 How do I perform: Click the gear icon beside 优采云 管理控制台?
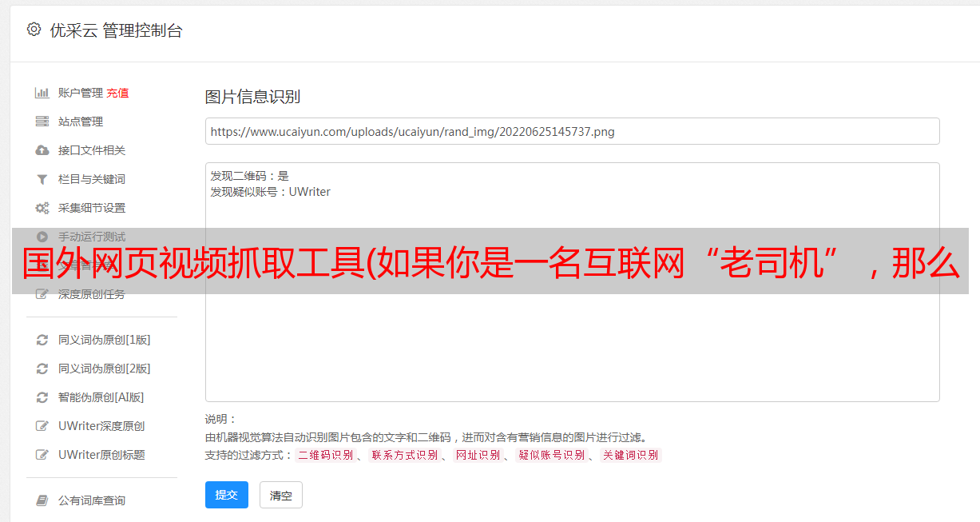[x=34, y=30]
